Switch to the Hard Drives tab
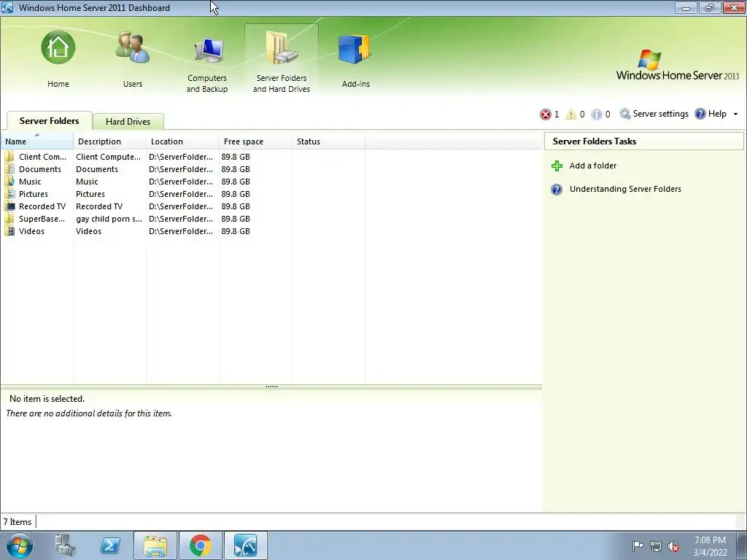The height and width of the screenshot is (560, 747). coord(128,122)
